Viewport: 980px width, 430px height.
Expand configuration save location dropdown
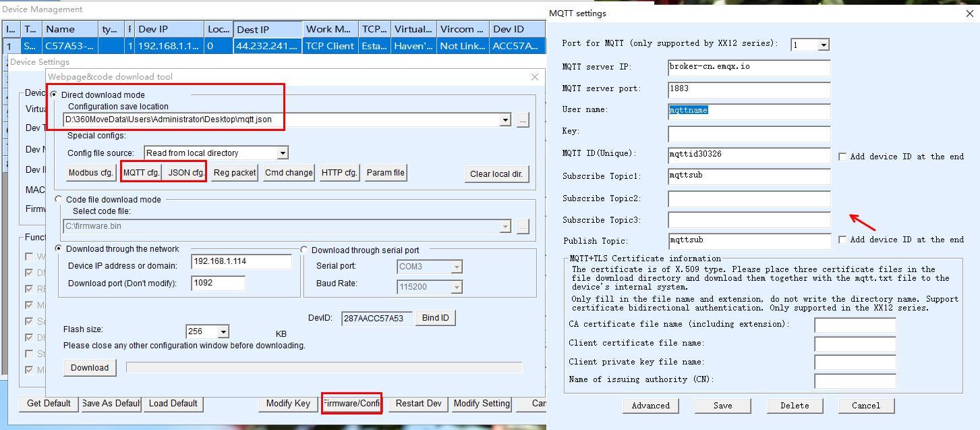coord(505,119)
